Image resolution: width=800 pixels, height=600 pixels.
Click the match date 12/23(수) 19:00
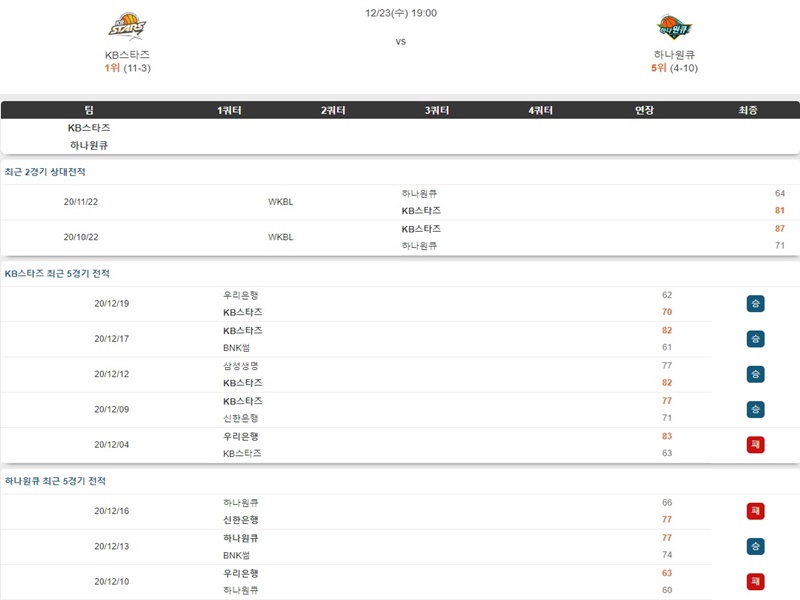click(401, 13)
